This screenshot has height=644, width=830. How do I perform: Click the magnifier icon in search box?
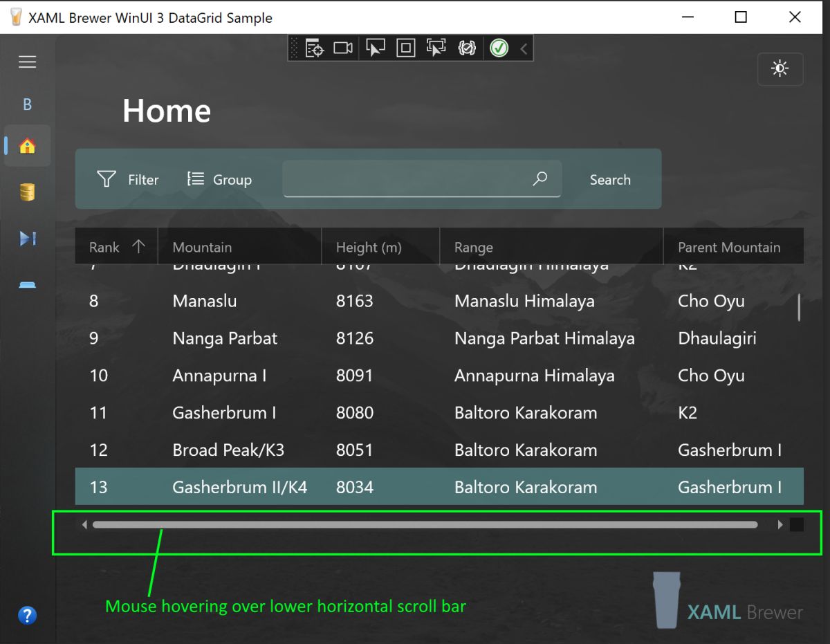point(540,178)
